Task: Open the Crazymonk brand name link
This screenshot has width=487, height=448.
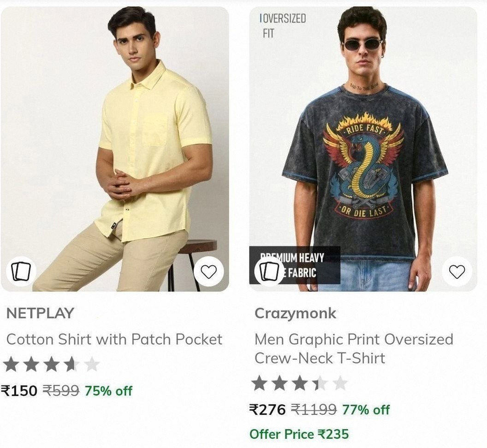Action: pos(295,313)
